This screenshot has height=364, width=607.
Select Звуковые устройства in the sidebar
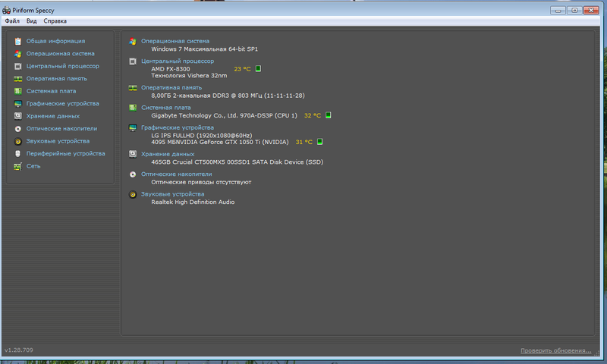coord(58,141)
